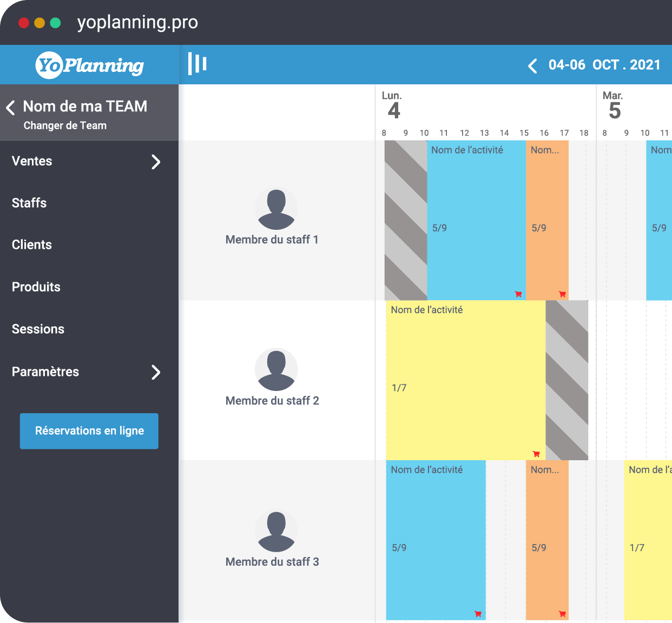
Task: Open the Sessions section
Action: coord(38,329)
